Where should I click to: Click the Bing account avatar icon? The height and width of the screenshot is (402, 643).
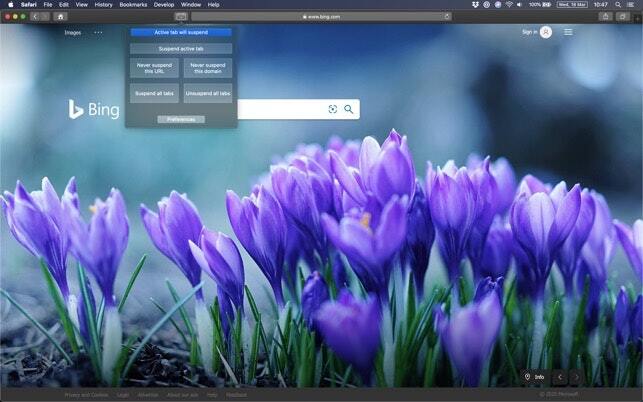tap(546, 32)
